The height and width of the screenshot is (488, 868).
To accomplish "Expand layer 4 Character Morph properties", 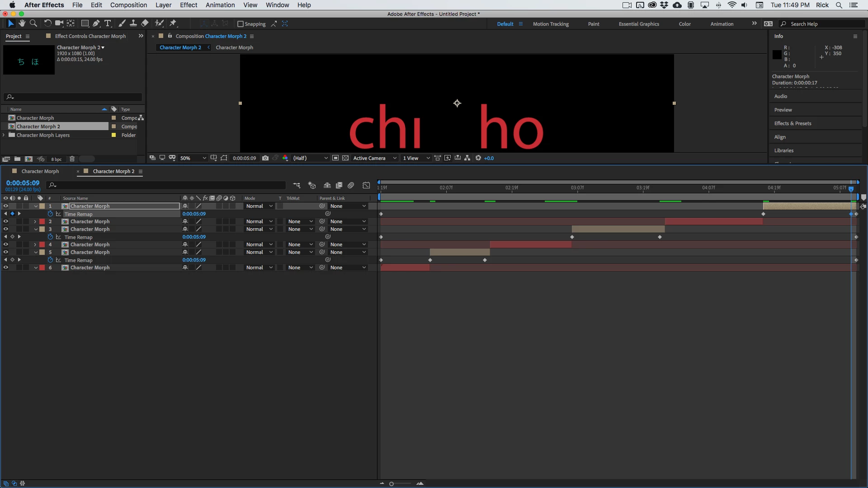I will point(35,244).
